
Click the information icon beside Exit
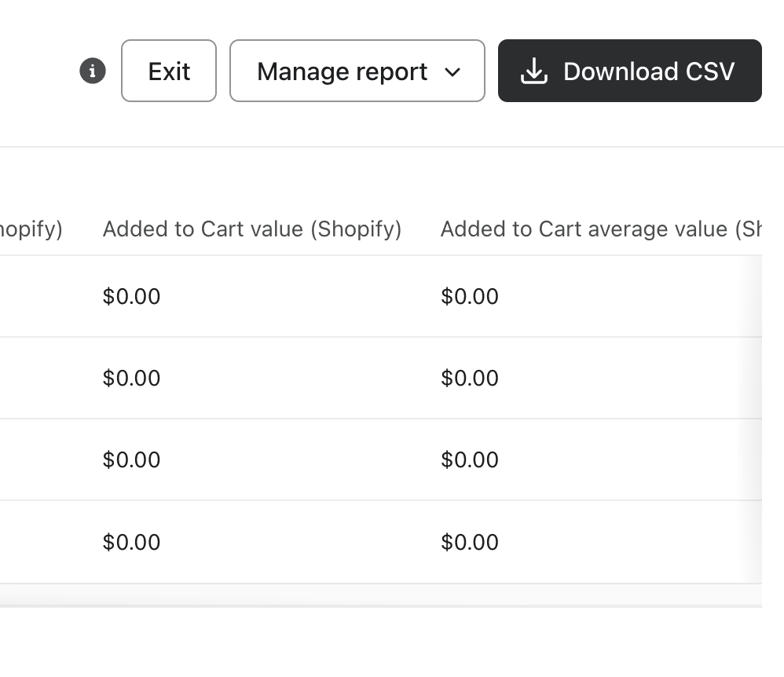pyautogui.click(x=93, y=71)
